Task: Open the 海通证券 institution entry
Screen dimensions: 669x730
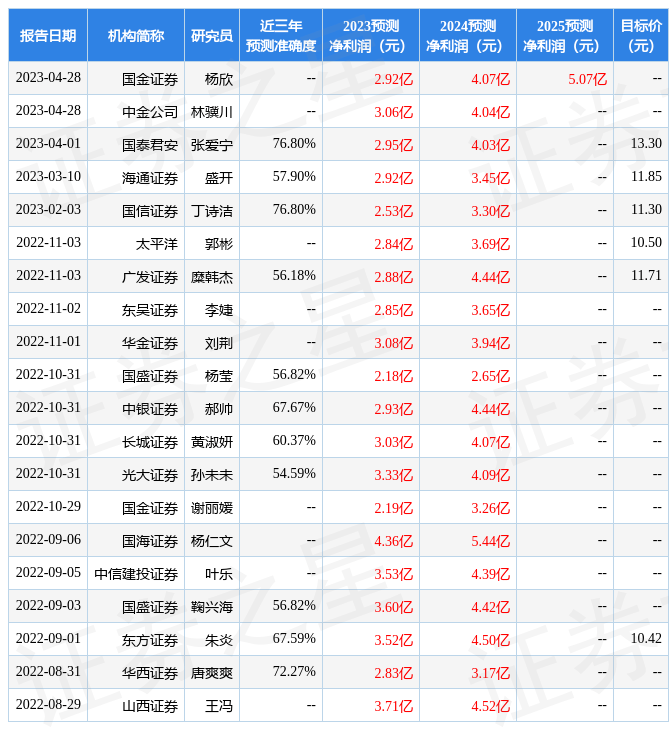Action: click(150, 178)
